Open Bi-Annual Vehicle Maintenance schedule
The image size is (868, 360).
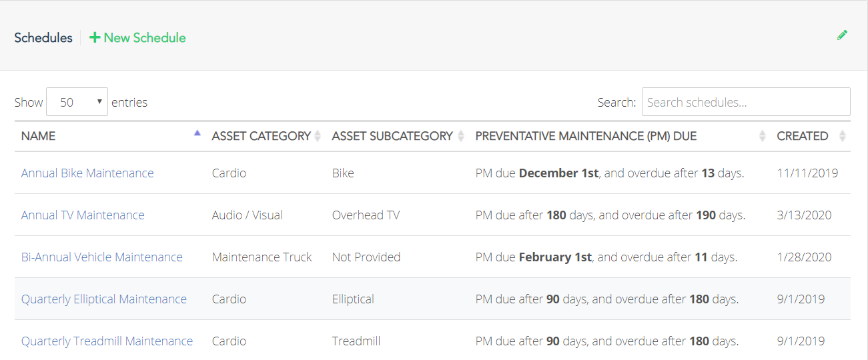coord(102,257)
